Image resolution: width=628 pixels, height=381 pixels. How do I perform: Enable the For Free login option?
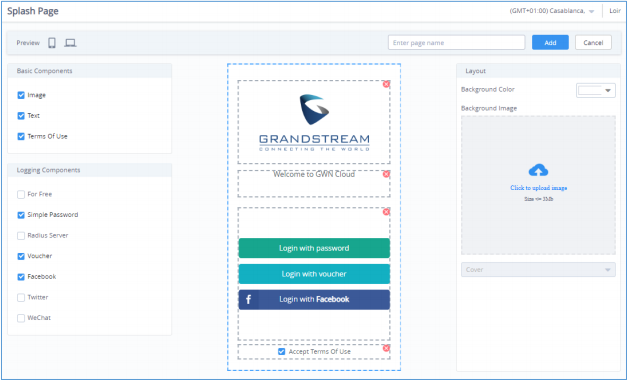pyautogui.click(x=21, y=194)
